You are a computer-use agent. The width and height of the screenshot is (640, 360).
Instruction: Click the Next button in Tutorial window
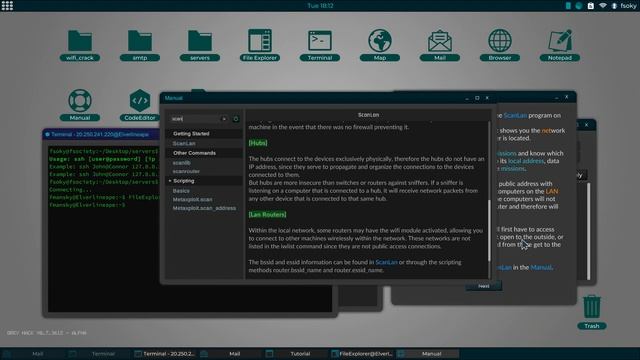click(483, 286)
